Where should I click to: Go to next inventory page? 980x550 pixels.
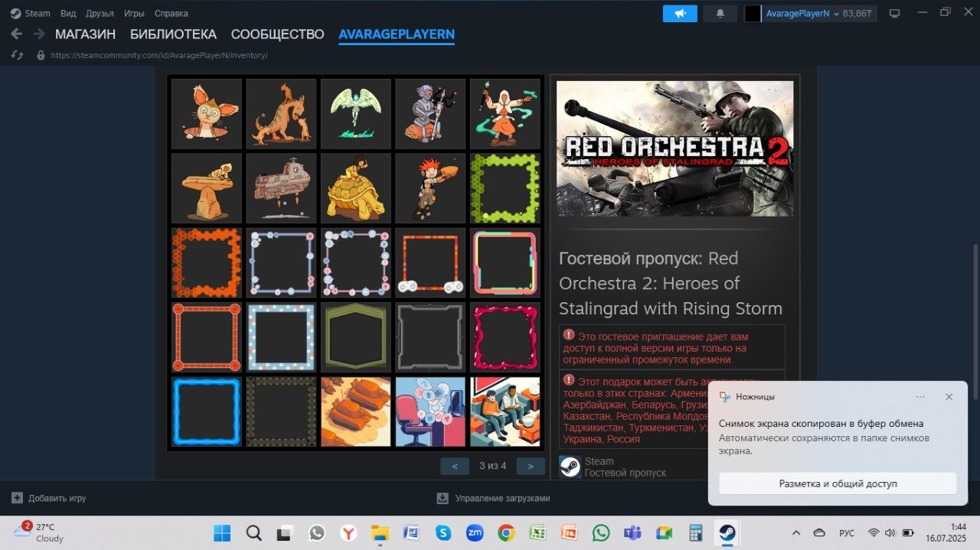point(531,466)
